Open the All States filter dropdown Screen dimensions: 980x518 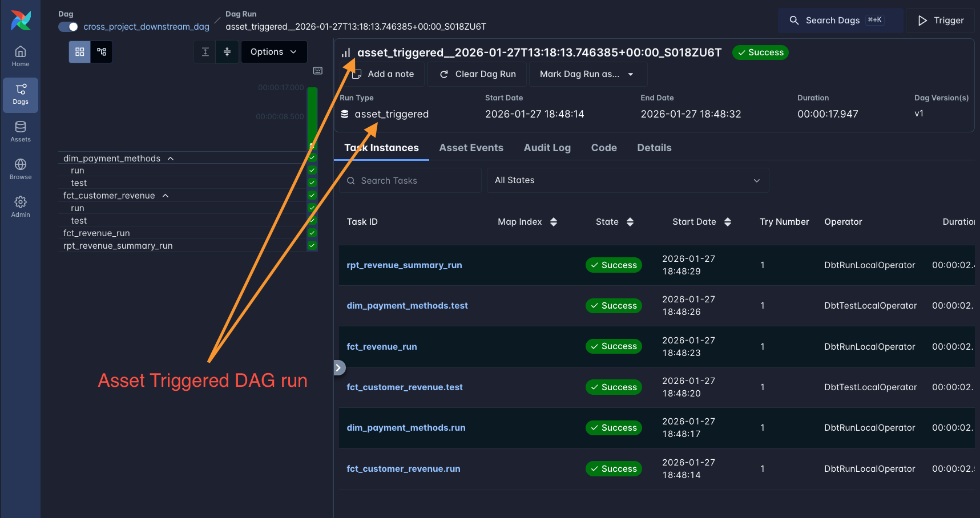point(627,180)
